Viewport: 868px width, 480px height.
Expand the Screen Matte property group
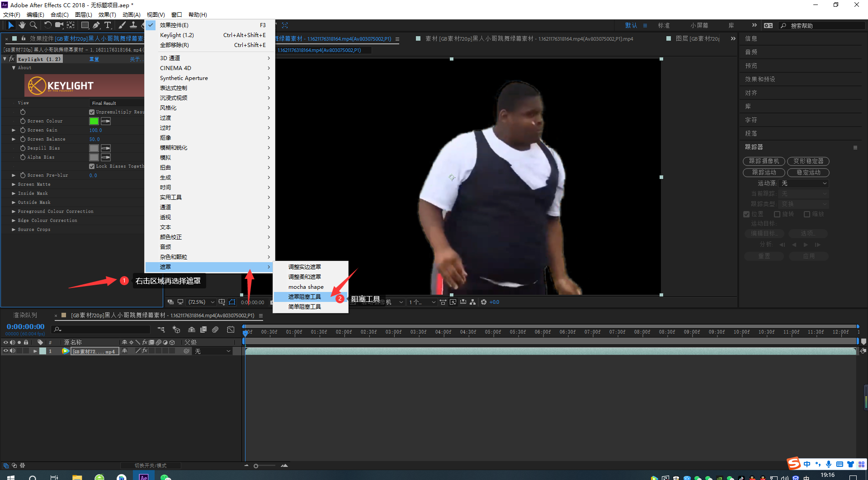[14, 184]
